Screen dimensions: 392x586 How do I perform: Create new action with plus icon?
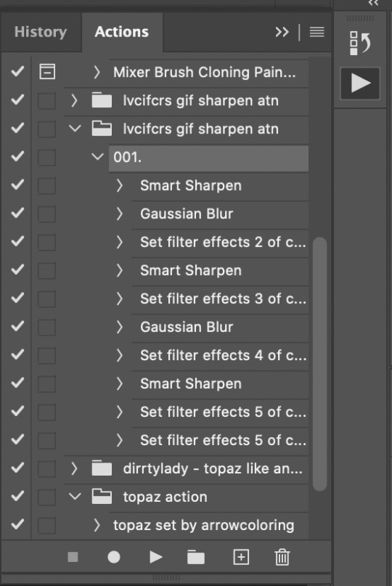click(x=241, y=557)
